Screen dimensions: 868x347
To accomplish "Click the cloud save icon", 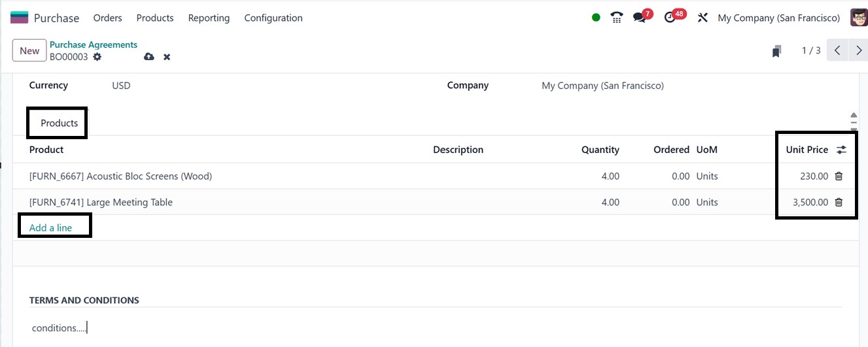I will tap(149, 57).
